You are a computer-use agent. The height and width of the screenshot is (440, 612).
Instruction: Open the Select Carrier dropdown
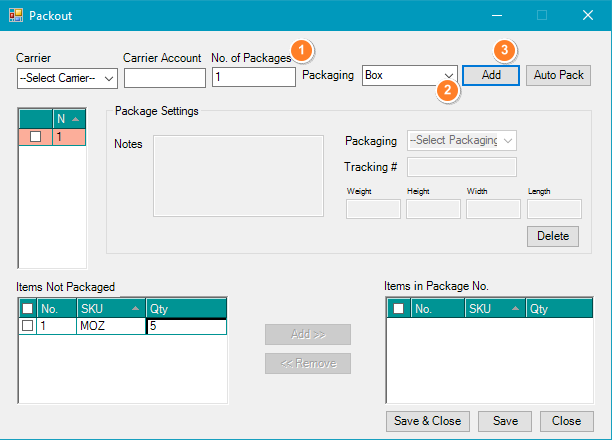click(x=68, y=78)
